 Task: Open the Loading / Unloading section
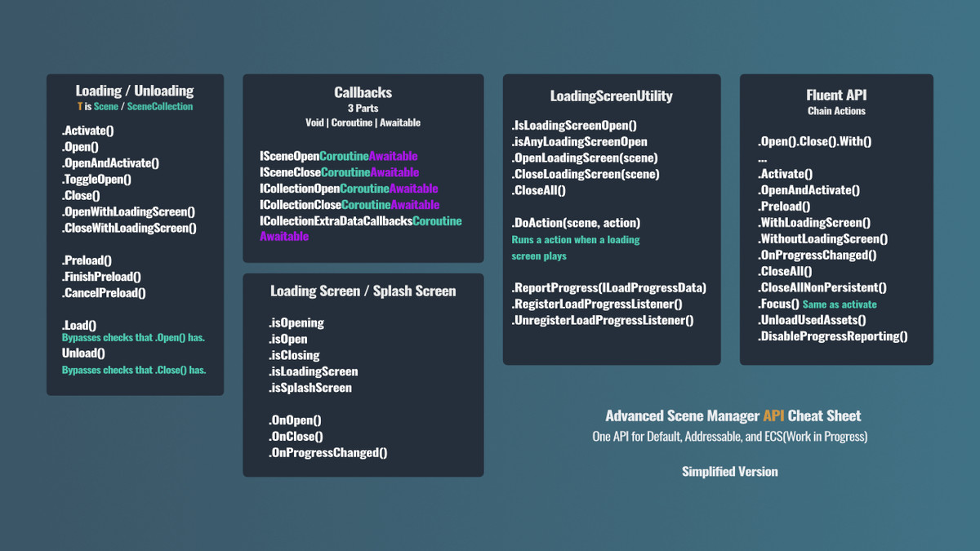134,91
